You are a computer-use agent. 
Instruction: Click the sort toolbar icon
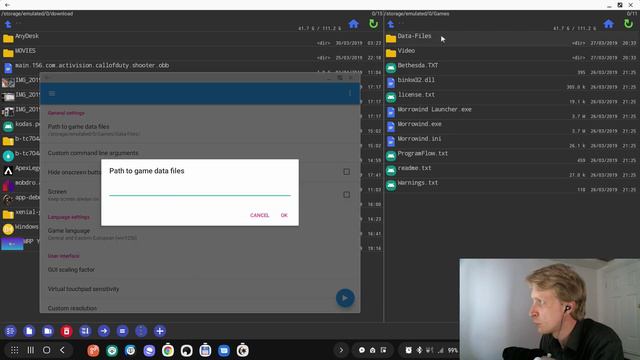click(x=85, y=331)
